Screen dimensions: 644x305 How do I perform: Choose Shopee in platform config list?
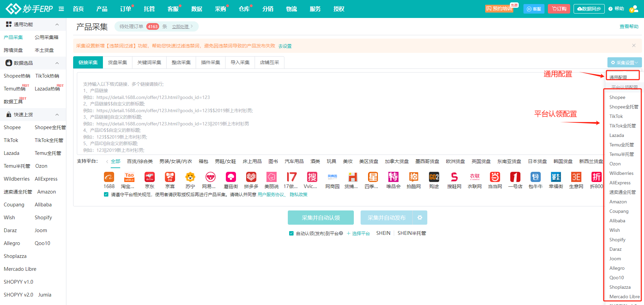tap(617, 97)
